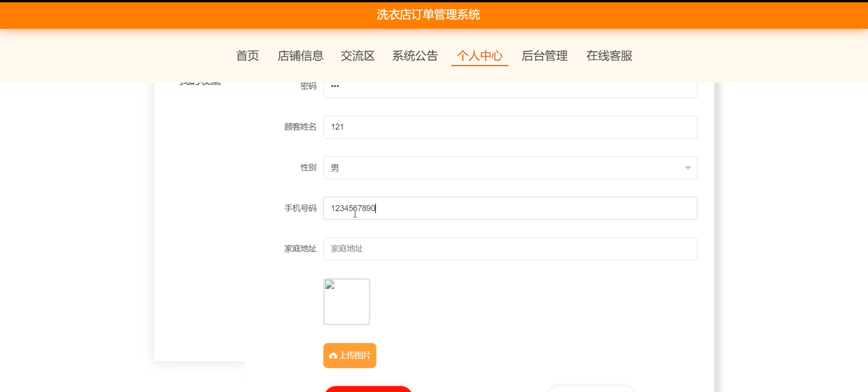This screenshot has width=868, height=392.
Task: Edit the 顾客姓名 field containing 121
Action: 510,127
